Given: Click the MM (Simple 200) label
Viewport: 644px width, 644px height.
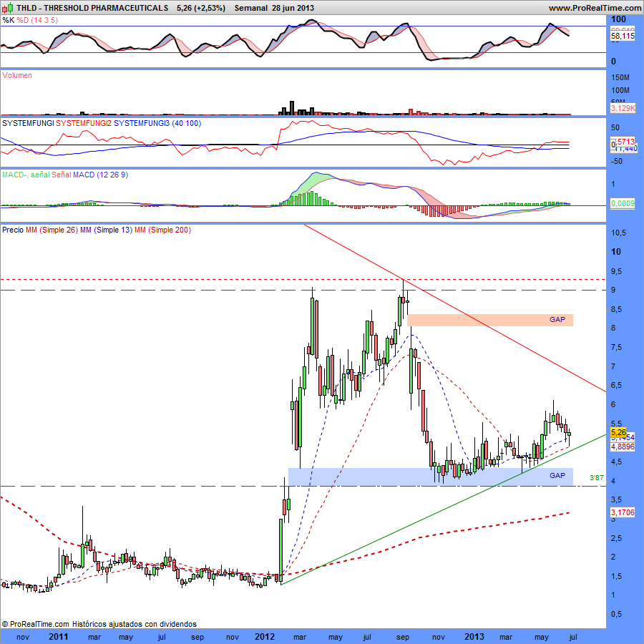Looking at the screenshot, I should (162, 230).
